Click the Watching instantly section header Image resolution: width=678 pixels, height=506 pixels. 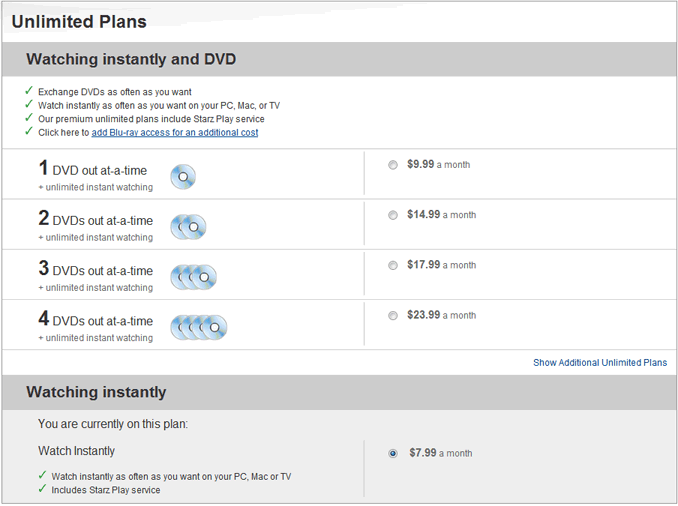96,392
